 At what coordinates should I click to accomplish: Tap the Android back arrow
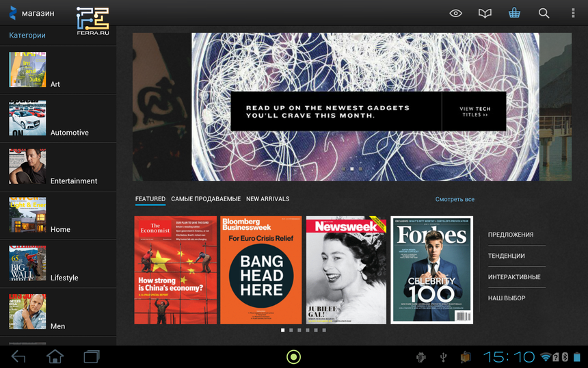(18, 357)
